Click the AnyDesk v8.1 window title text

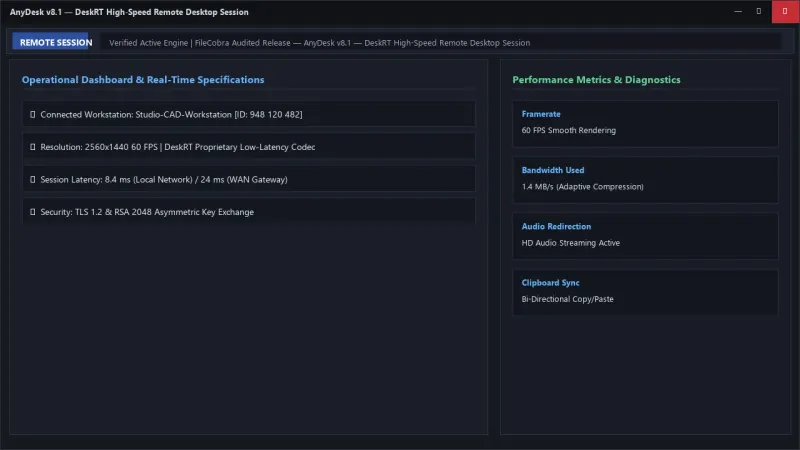click(x=129, y=12)
